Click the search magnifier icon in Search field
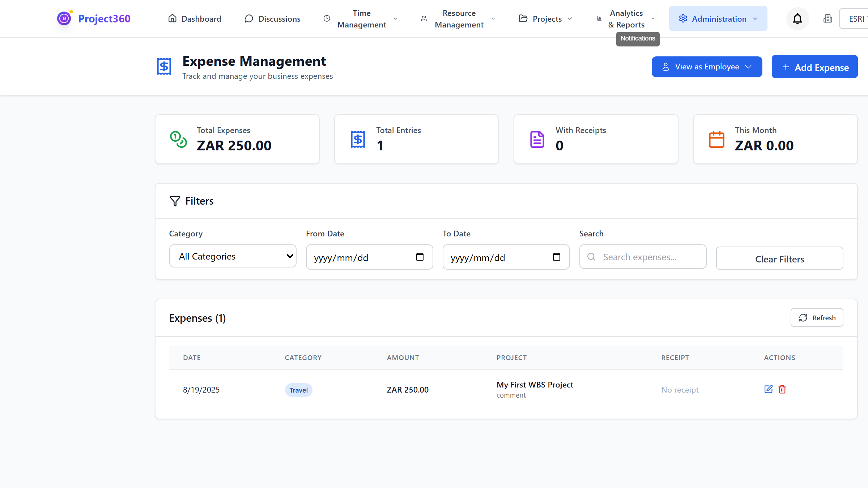This screenshot has width=868, height=488. [x=591, y=257]
